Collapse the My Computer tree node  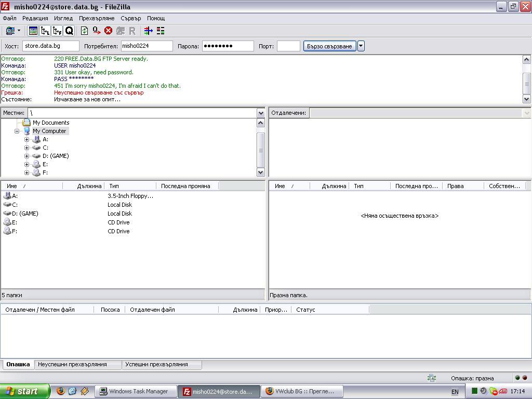17,131
